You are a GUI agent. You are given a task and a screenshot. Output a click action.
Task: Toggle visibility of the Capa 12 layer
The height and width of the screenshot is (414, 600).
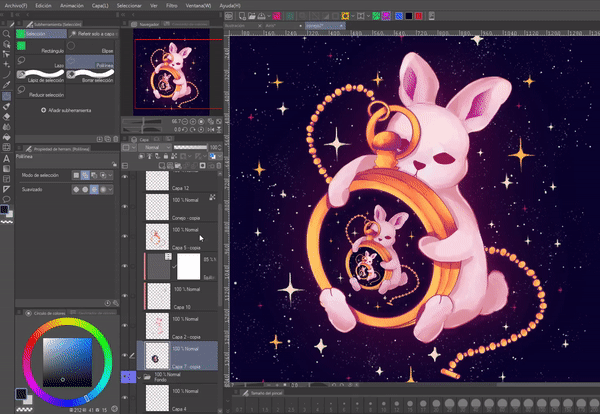[x=125, y=177]
